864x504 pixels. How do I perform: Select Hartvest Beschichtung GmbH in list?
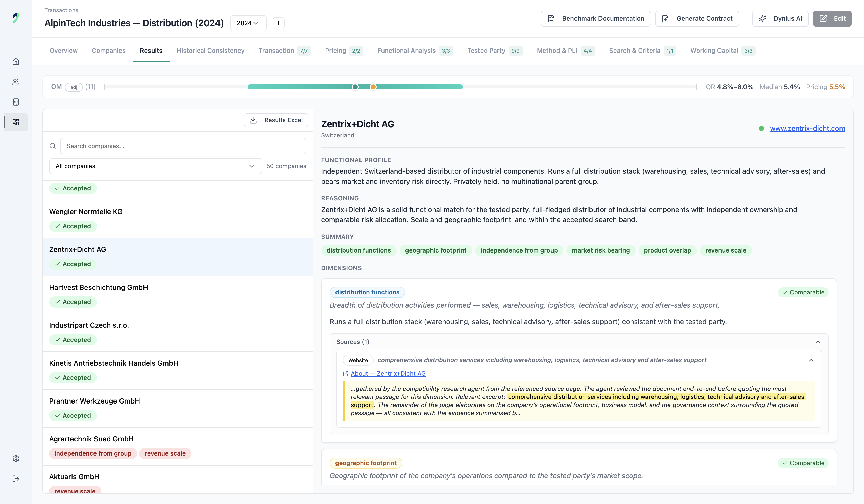pos(178,295)
